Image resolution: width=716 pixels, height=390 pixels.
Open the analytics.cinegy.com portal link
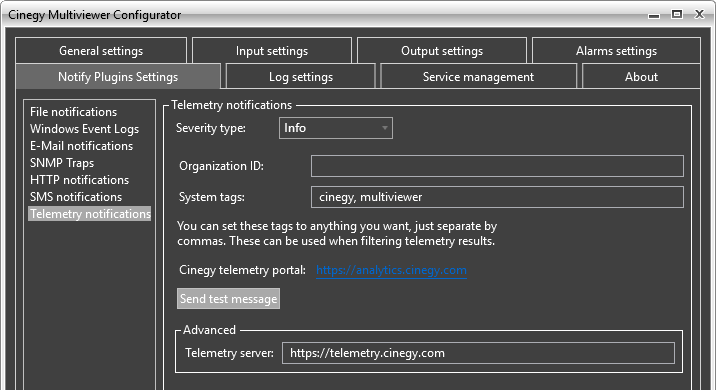[391, 270]
